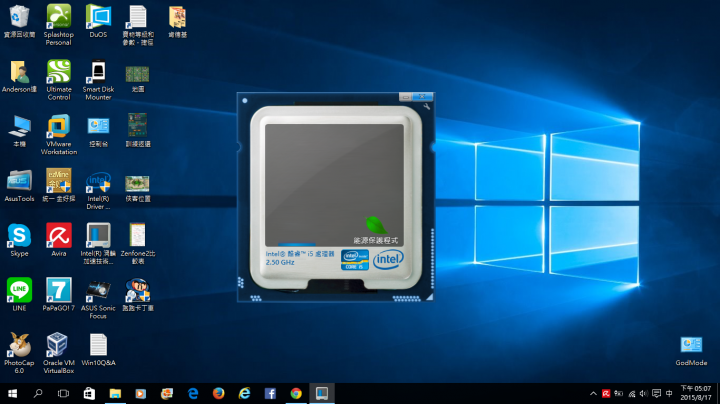Open the Recycle Bin desktop icon
720x404 pixels.
coord(19,21)
